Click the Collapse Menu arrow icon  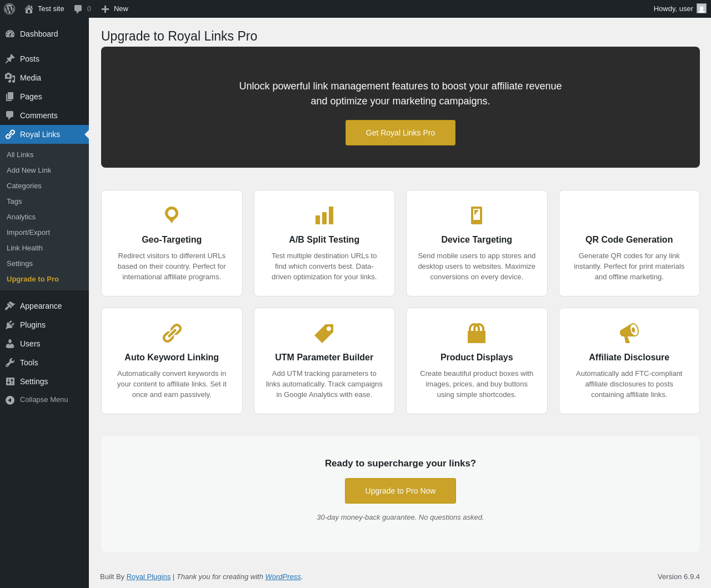[10, 400]
